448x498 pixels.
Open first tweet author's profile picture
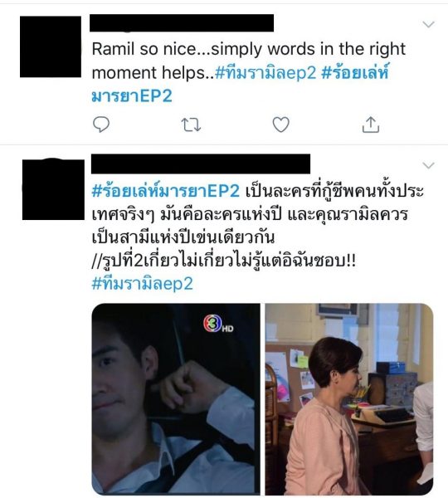[x=51, y=46]
